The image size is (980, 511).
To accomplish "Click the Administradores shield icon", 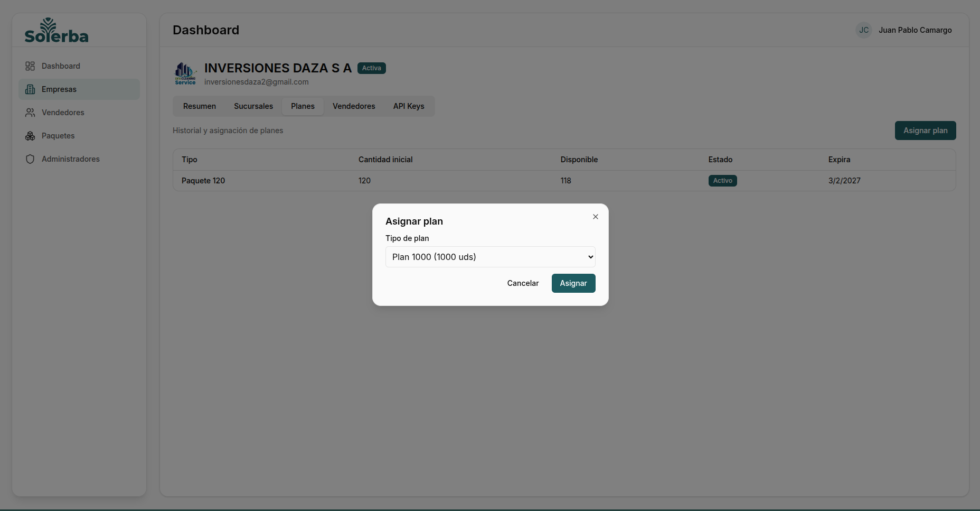I will [x=30, y=159].
